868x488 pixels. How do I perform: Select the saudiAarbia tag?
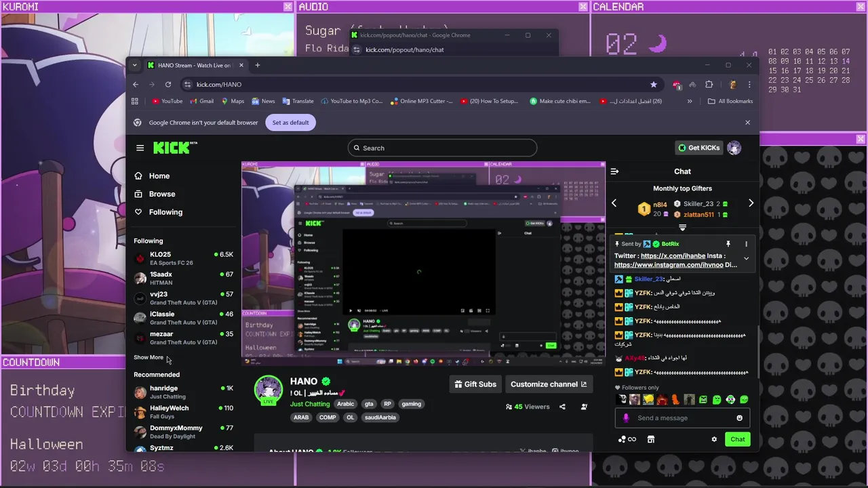[380, 418]
